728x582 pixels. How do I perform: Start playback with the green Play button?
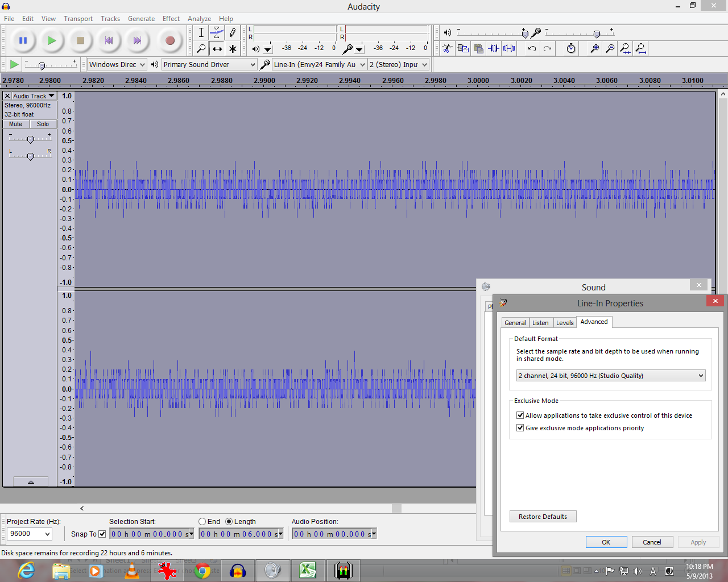click(52, 40)
